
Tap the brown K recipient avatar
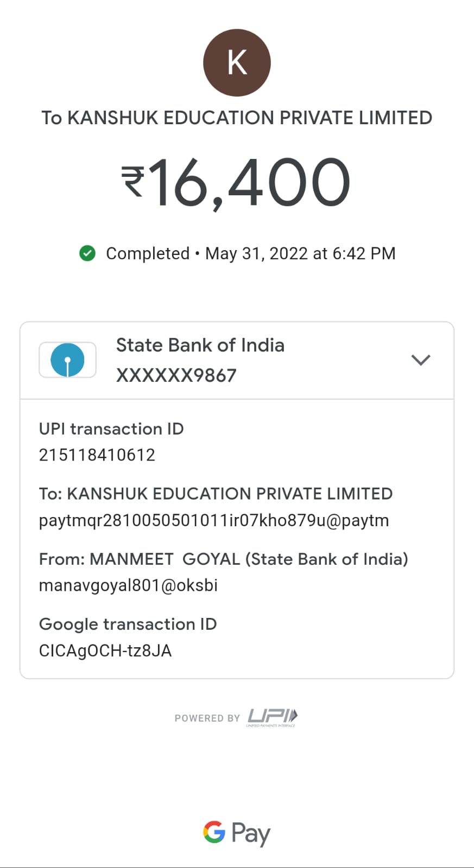point(237,63)
